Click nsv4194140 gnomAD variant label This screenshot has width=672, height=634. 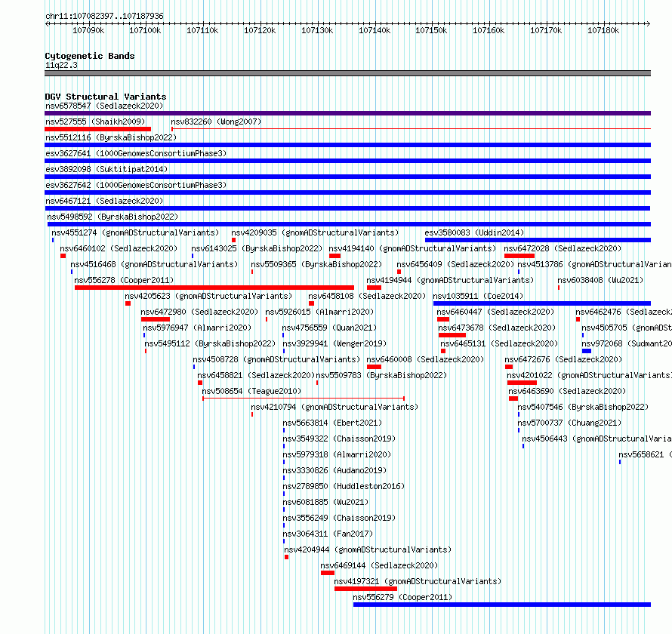pos(412,248)
